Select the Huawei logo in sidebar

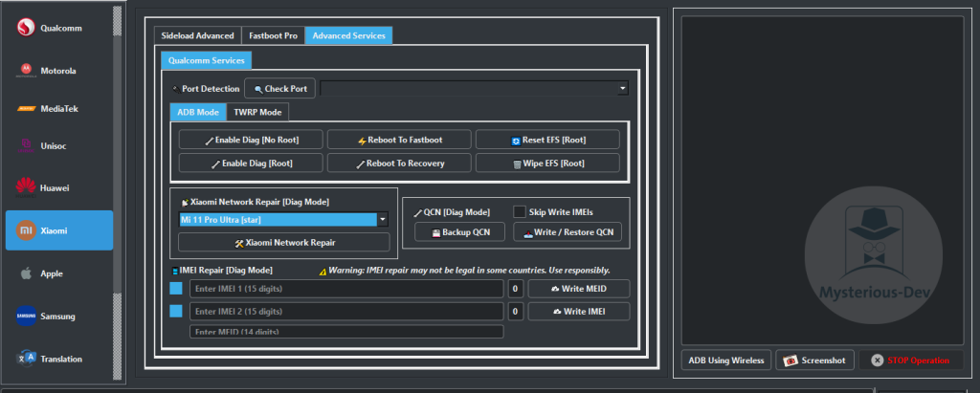(x=26, y=187)
